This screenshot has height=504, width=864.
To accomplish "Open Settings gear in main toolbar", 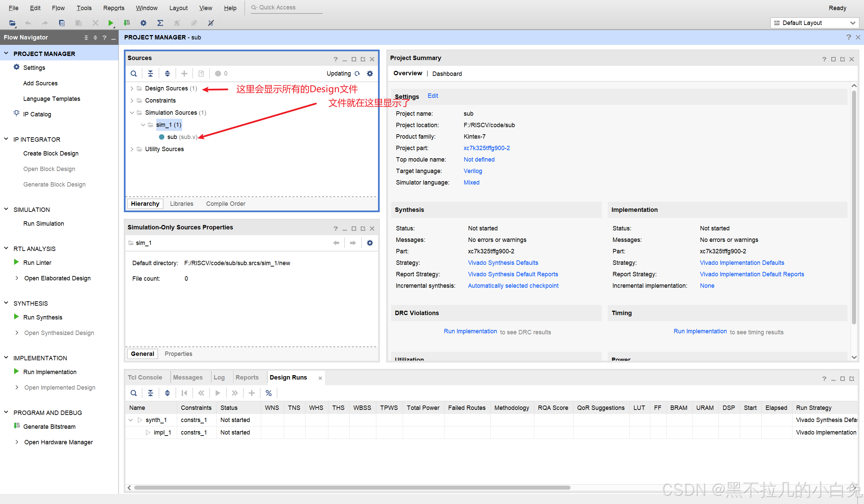I will coord(143,23).
